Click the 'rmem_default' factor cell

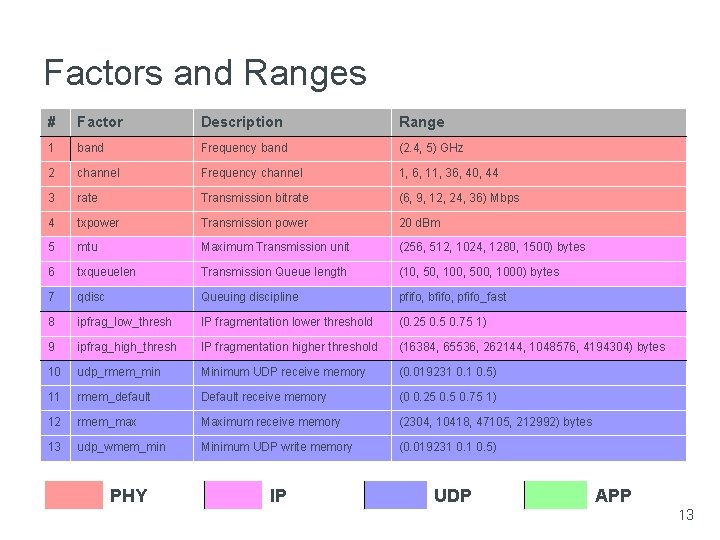point(115,397)
